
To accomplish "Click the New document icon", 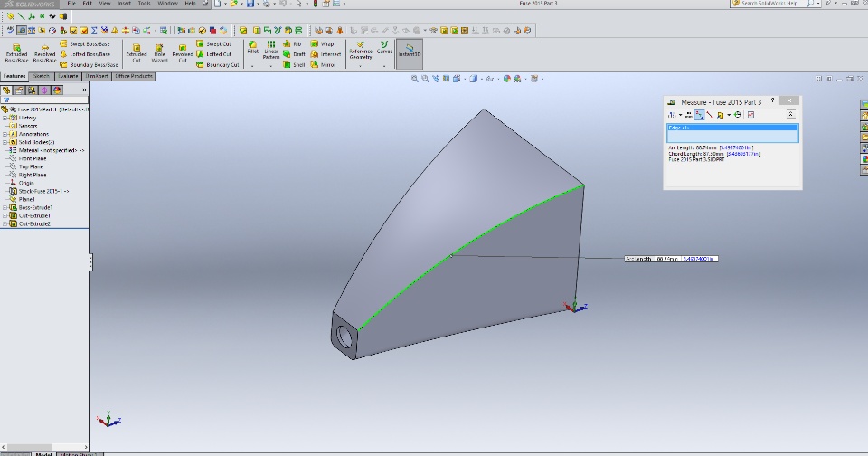I will tap(217, 4).
